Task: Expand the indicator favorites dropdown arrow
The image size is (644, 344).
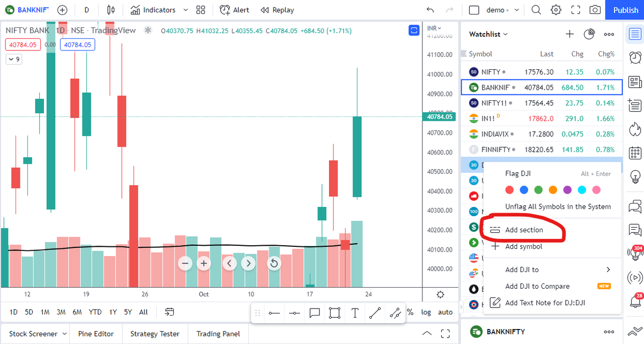Action: coord(186,10)
